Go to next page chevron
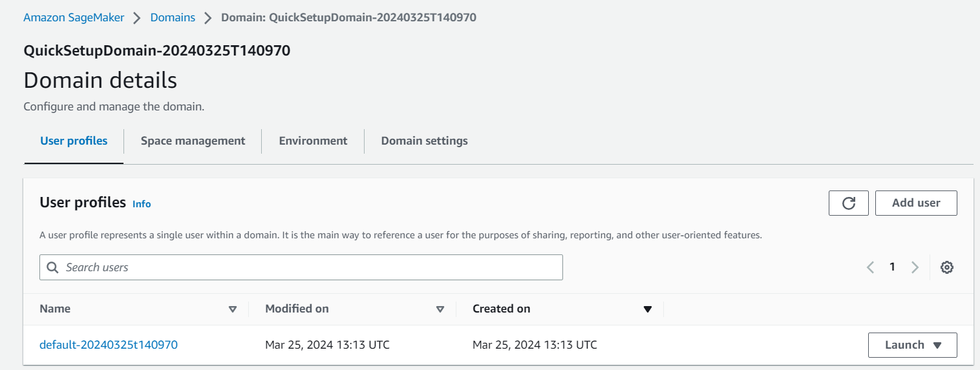Image resolution: width=980 pixels, height=370 pixels. tap(915, 267)
